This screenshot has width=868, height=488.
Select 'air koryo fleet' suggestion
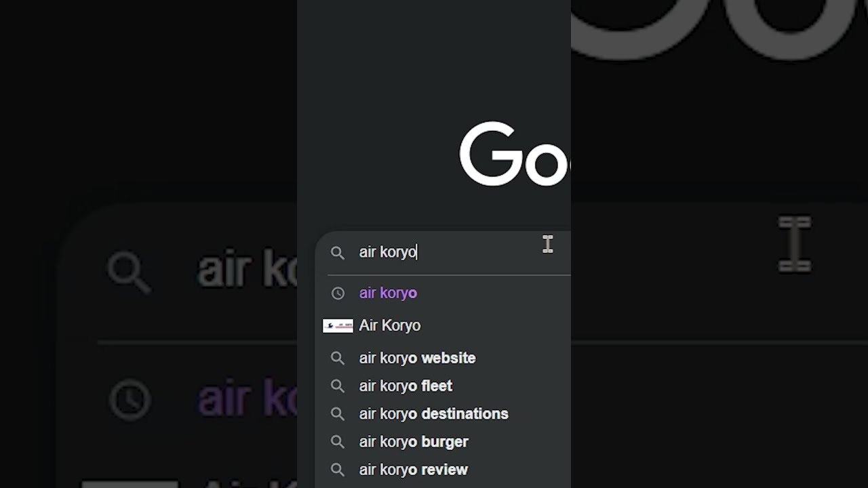click(406, 386)
